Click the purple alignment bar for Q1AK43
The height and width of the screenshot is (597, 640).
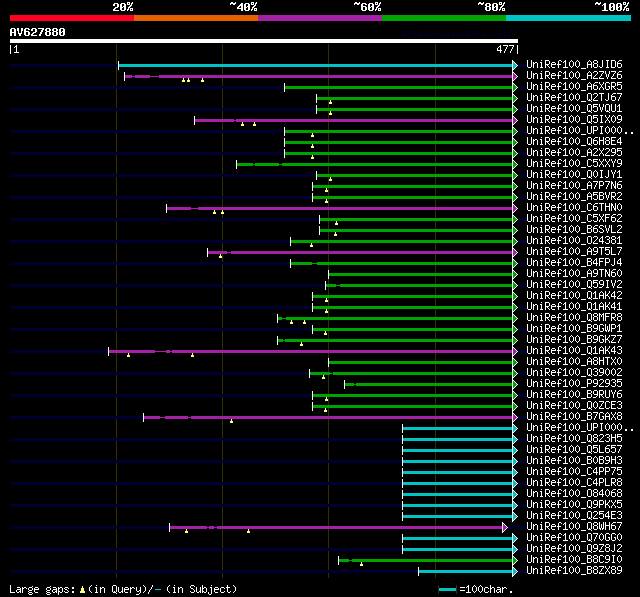311,351
